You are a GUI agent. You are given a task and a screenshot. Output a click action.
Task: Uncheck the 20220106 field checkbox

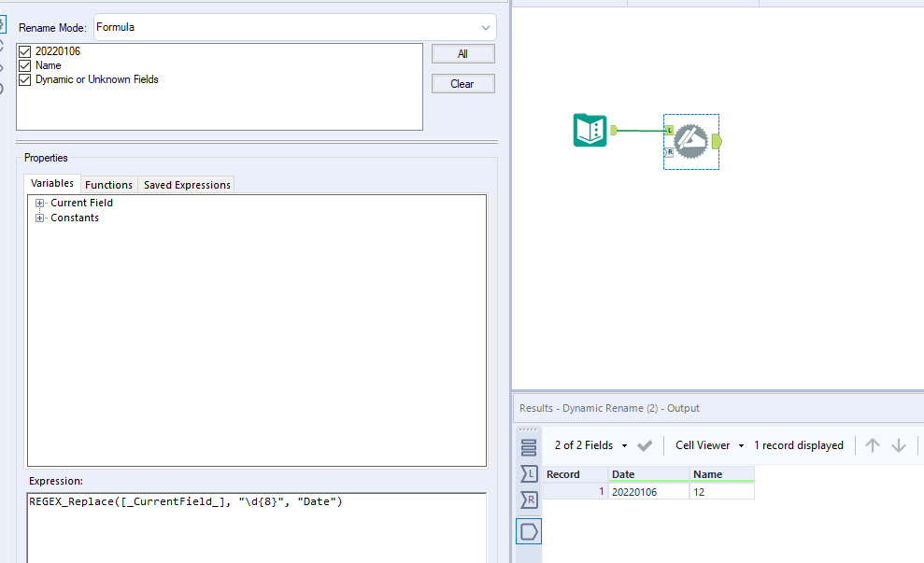tap(24, 50)
